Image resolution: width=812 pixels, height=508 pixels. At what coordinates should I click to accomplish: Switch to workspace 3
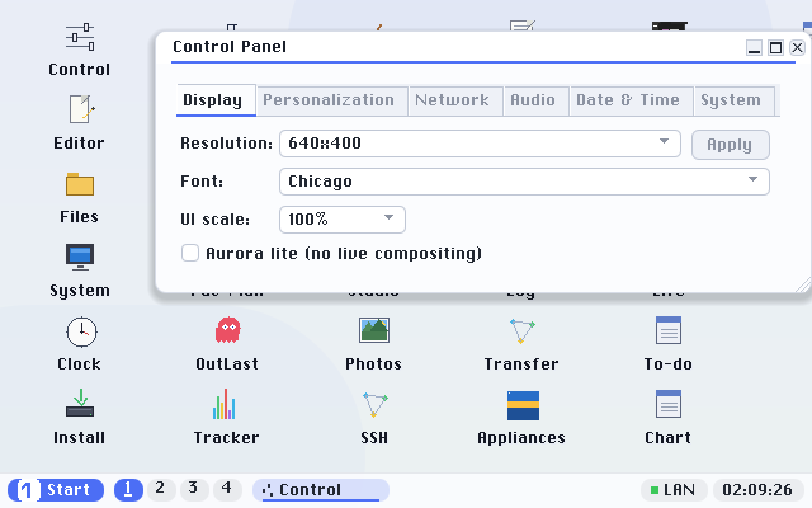pyautogui.click(x=195, y=490)
